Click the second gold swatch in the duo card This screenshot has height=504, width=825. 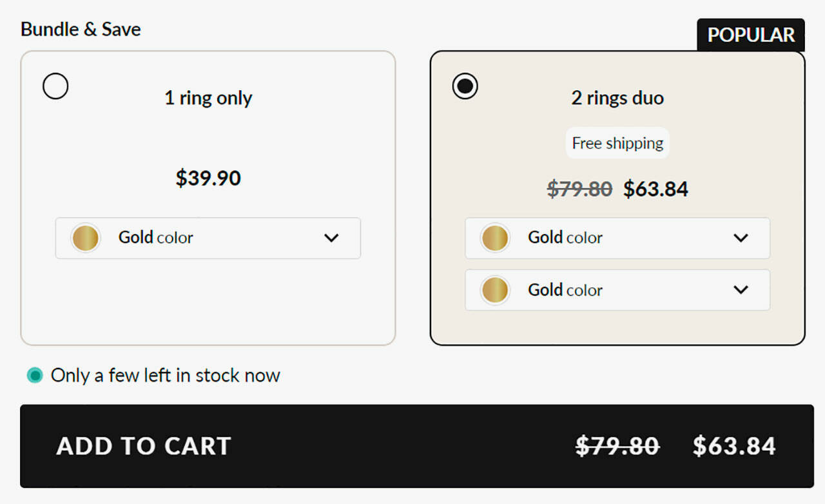(x=495, y=290)
